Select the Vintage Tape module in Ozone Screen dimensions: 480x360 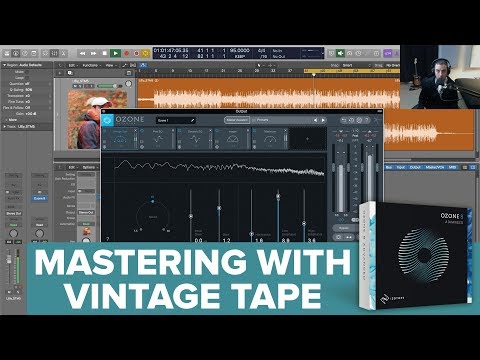(120, 139)
